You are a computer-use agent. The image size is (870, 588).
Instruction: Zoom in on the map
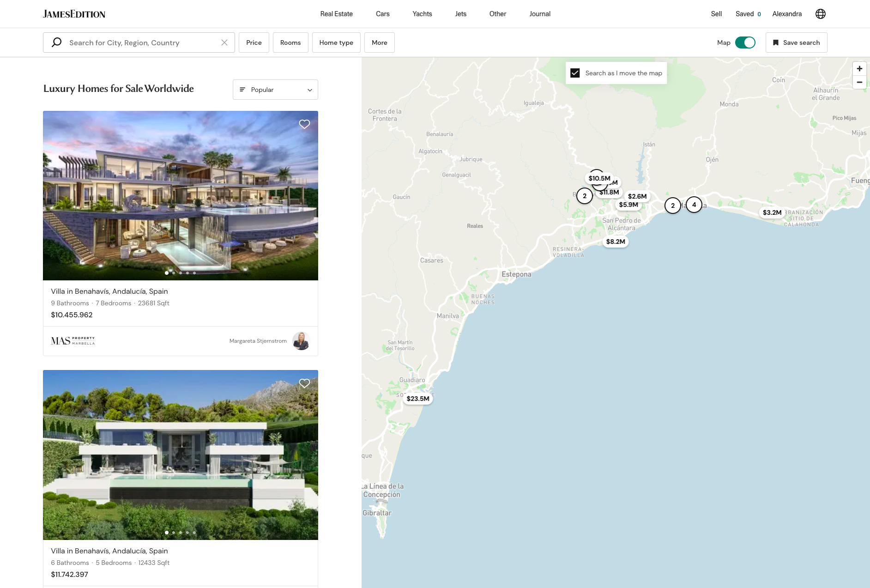[859, 69]
